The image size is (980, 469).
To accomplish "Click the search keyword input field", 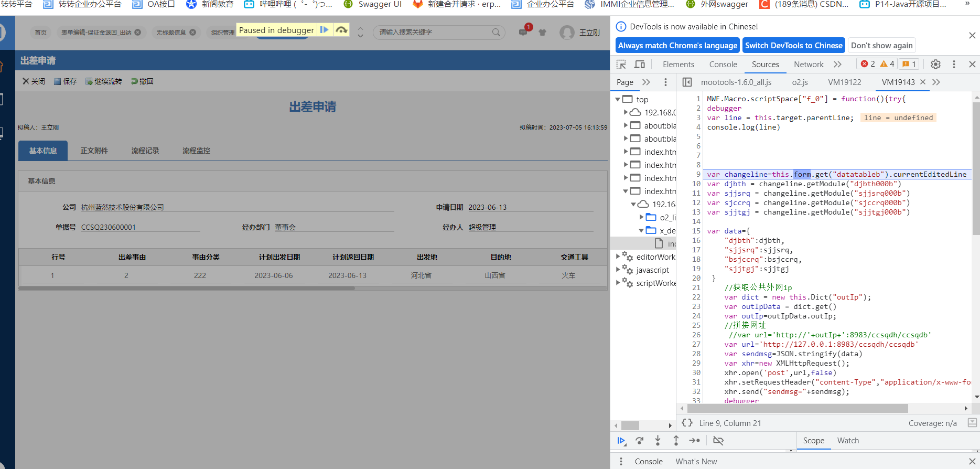I will pyautogui.click(x=434, y=33).
